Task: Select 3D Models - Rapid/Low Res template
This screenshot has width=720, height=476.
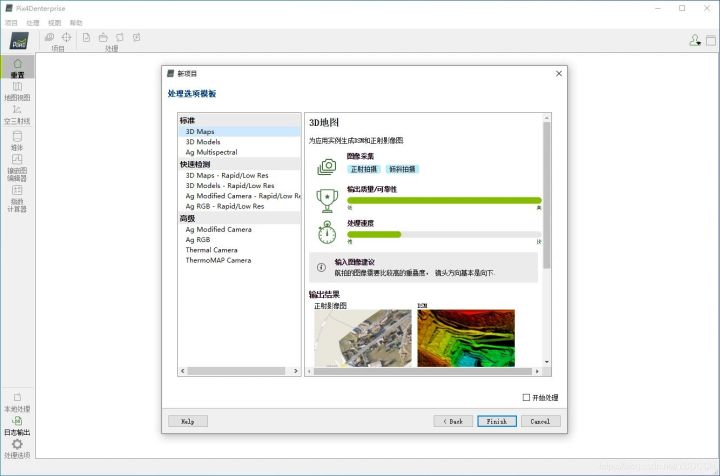Action: (x=239, y=186)
